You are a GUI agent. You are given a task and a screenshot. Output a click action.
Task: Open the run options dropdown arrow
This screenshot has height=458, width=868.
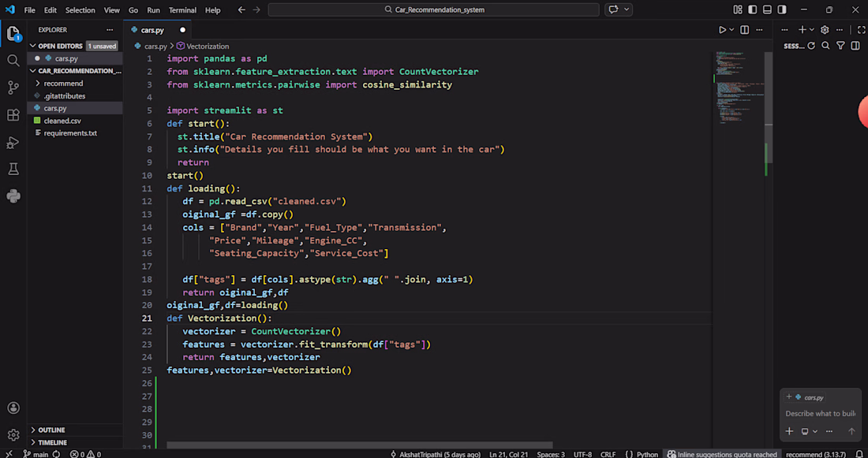click(731, 30)
